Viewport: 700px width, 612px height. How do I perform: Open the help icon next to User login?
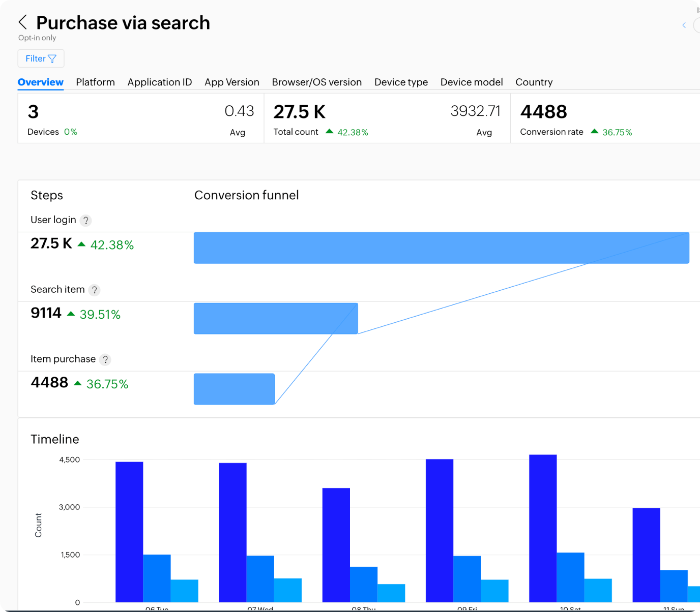85,221
